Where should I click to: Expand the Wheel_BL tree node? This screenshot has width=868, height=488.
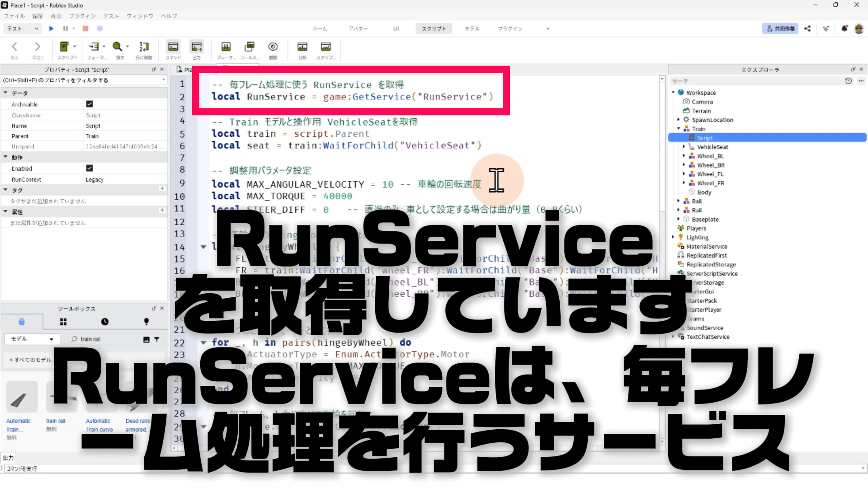(x=684, y=156)
